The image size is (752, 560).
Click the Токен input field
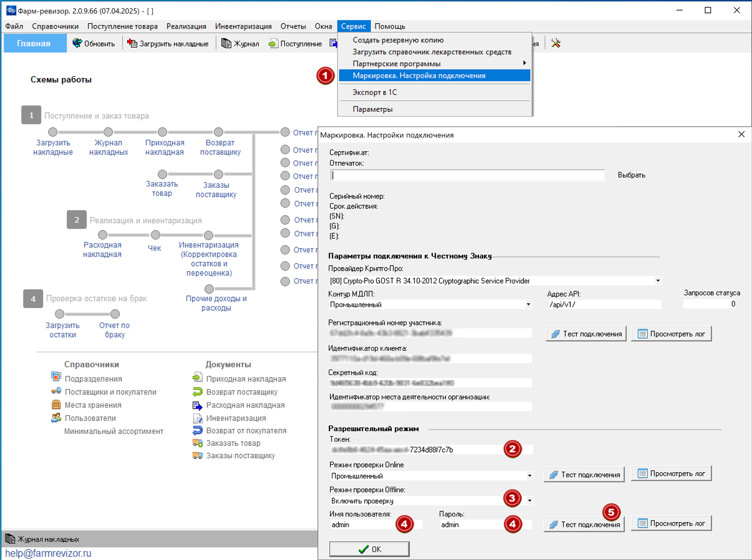tap(431, 449)
